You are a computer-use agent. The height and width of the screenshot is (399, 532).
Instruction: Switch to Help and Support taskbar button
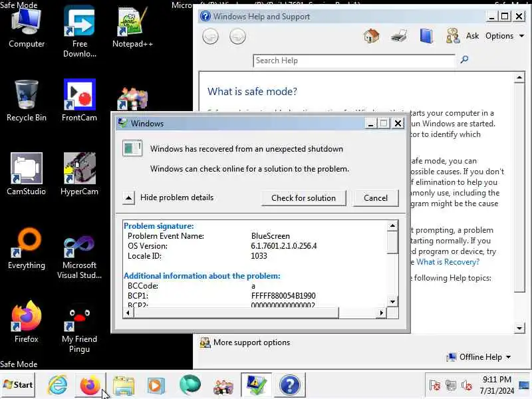tap(290, 385)
